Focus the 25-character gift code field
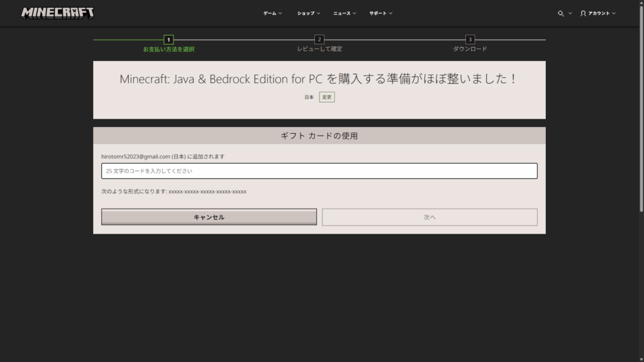Viewport: 644px width, 362px height. 319,171
